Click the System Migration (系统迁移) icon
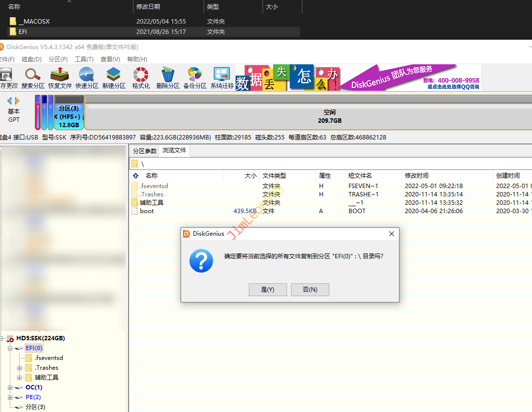Screen dimensions: 532x412 (222, 78)
